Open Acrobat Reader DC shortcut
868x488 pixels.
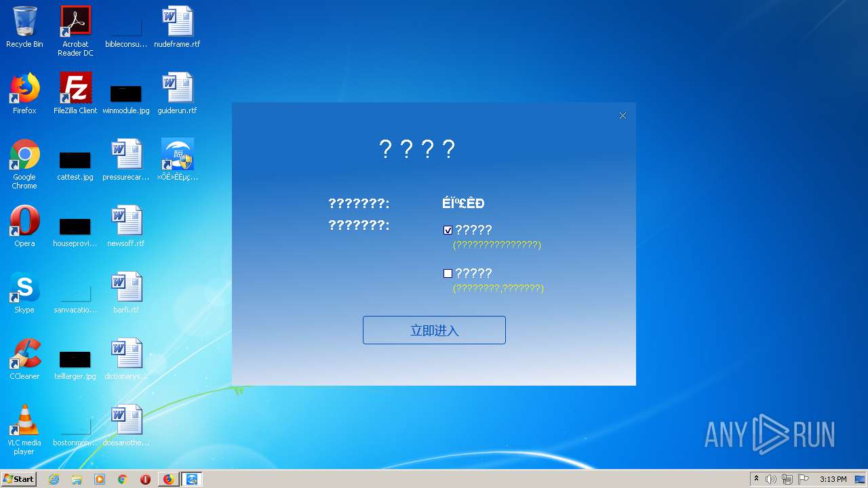tap(75, 31)
